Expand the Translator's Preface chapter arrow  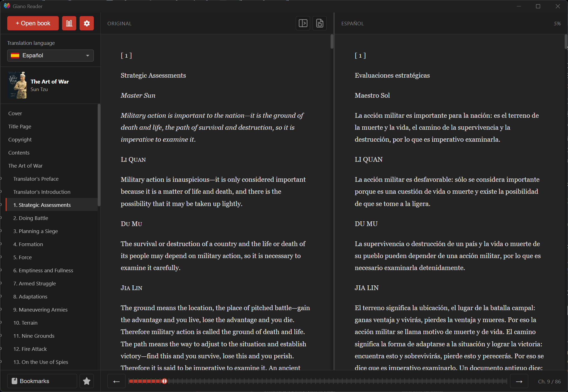(x=1, y=179)
